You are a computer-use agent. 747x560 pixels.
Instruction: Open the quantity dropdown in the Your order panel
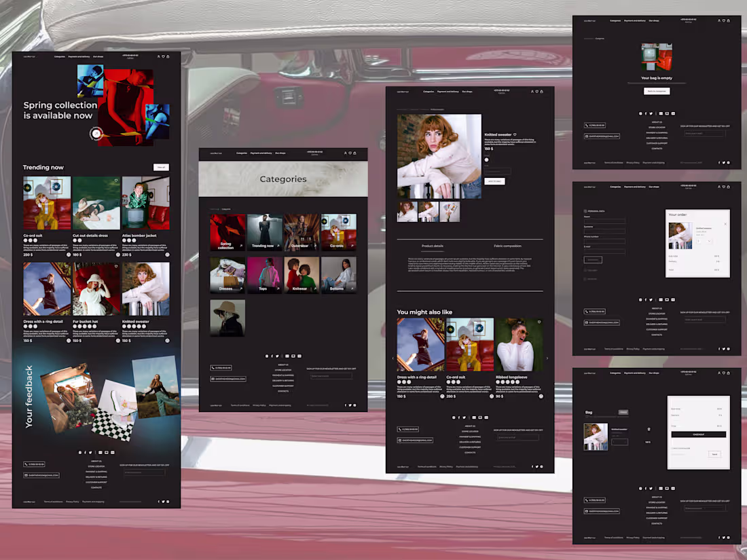(x=709, y=241)
